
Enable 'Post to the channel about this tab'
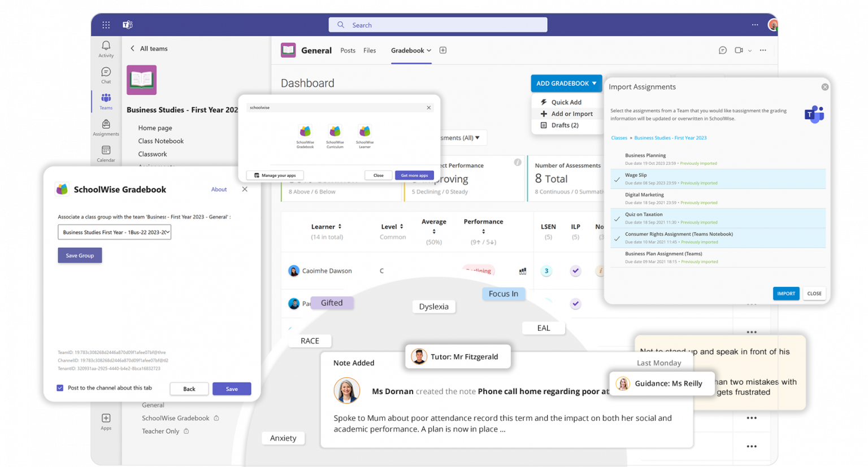click(x=59, y=387)
